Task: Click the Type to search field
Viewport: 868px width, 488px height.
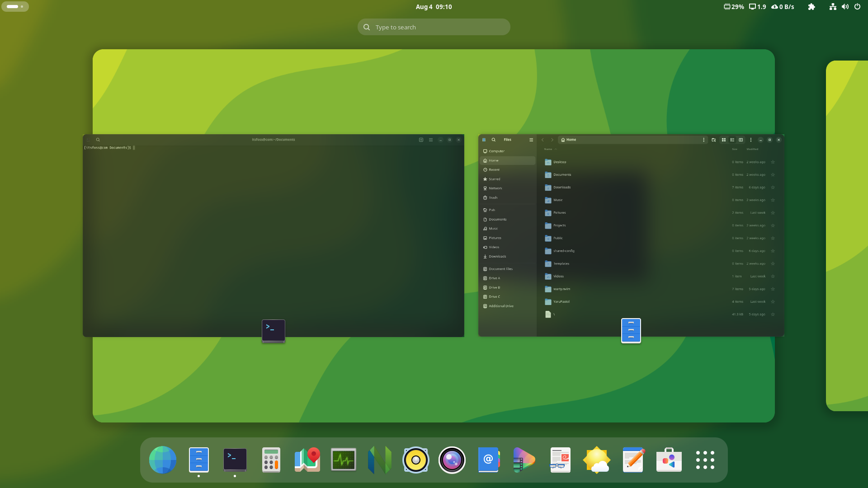Action: coord(434,27)
